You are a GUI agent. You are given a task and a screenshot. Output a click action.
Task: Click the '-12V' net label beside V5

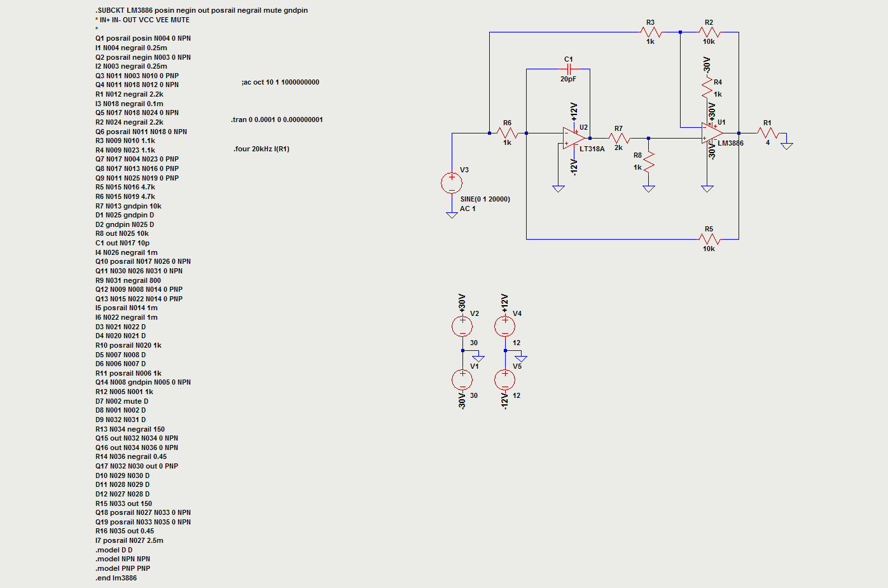coord(505,400)
